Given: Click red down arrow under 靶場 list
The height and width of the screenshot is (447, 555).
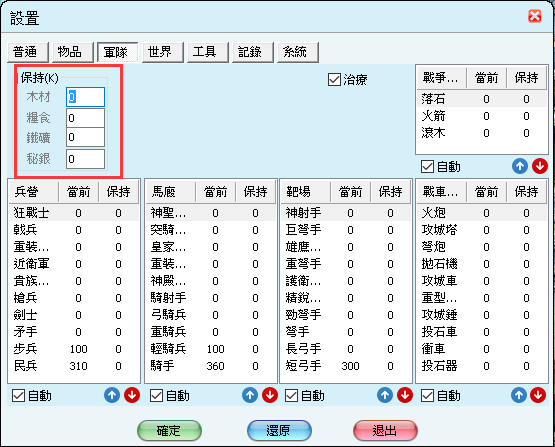Looking at the screenshot, I should tap(405, 395).
